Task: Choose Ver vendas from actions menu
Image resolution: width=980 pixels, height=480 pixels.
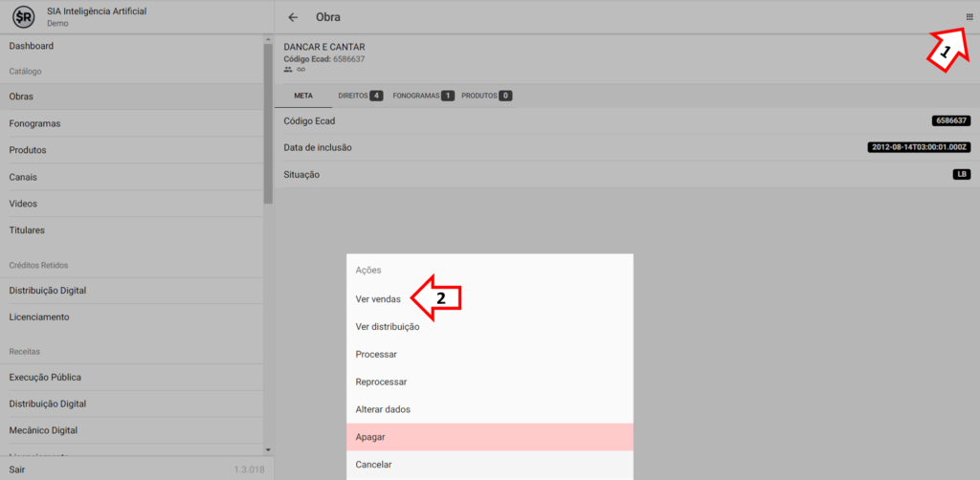Action: 378,299
